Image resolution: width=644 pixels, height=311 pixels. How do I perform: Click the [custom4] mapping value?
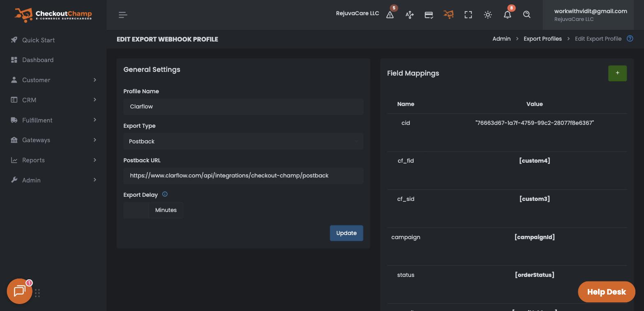tap(535, 161)
